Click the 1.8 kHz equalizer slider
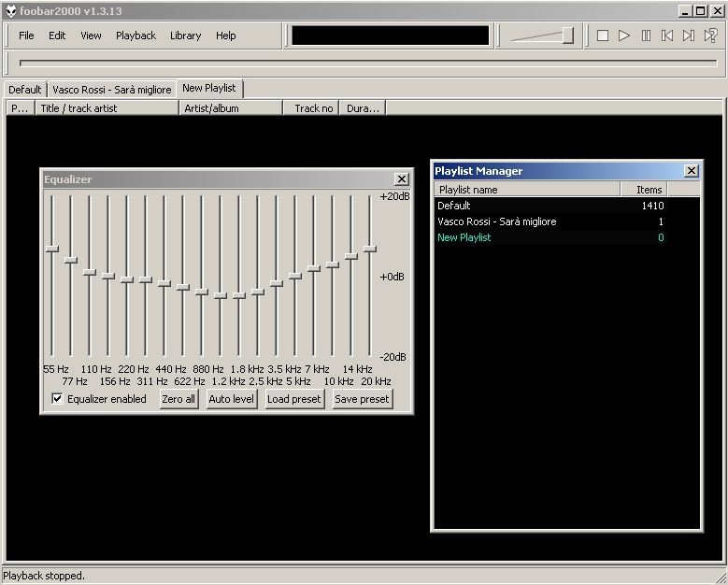This screenshot has width=728, height=585. pos(238,295)
